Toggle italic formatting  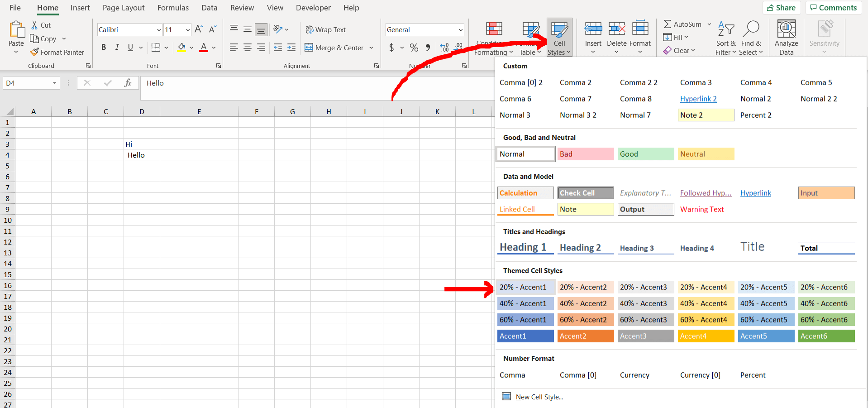116,47
